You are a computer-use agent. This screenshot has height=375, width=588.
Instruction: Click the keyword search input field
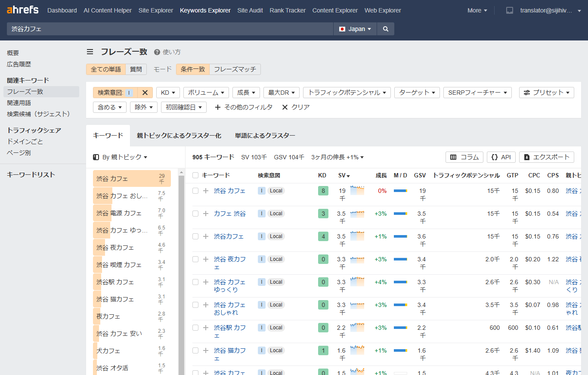pos(168,29)
